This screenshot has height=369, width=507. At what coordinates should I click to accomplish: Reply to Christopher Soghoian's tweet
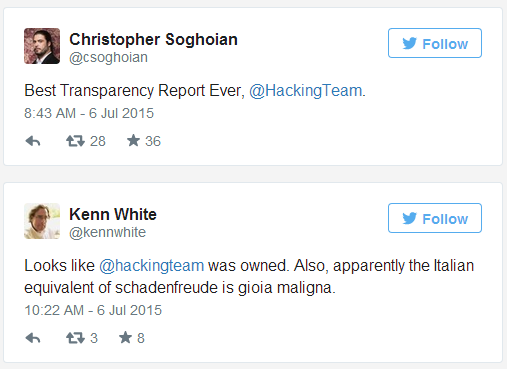pyautogui.click(x=33, y=141)
